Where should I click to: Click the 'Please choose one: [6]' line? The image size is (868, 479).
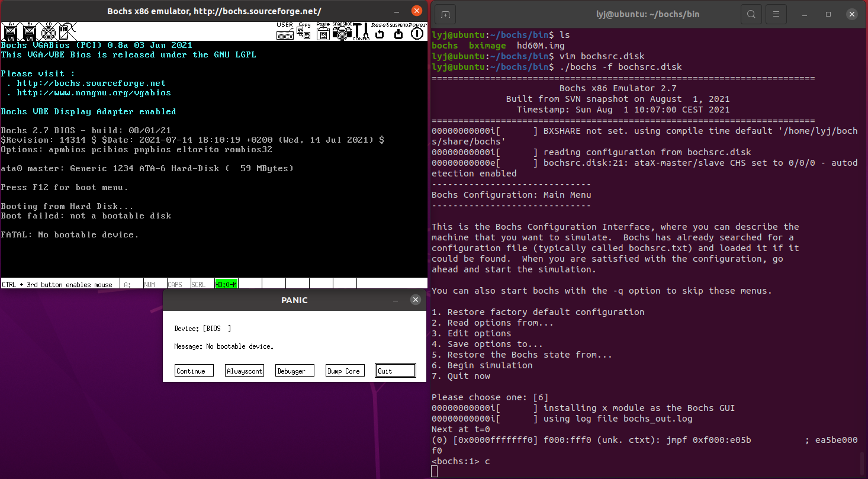click(490, 397)
